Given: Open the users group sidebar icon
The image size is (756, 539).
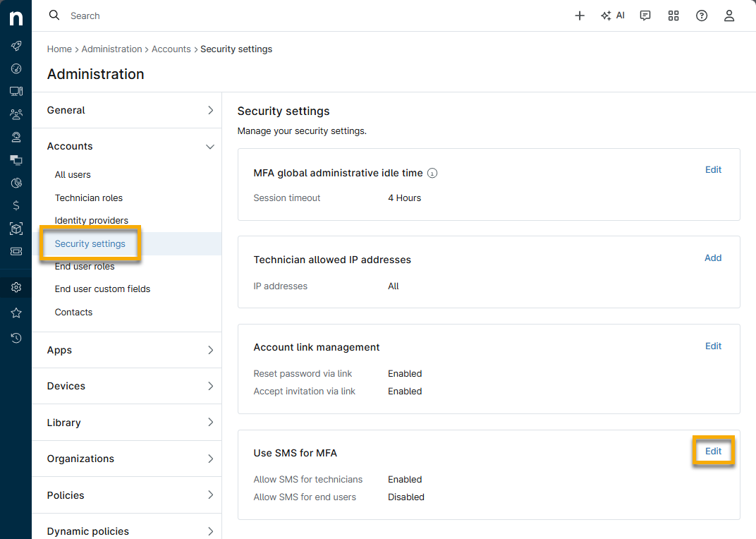Looking at the screenshot, I should click(x=16, y=114).
